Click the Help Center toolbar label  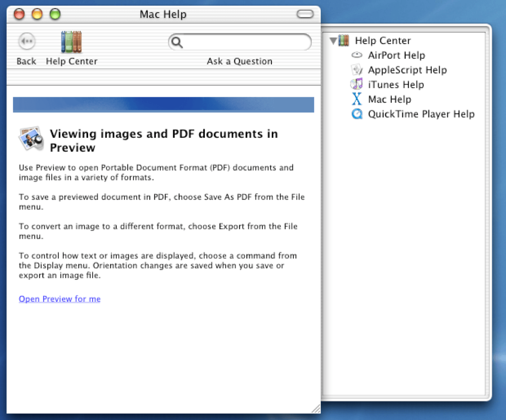click(x=71, y=61)
